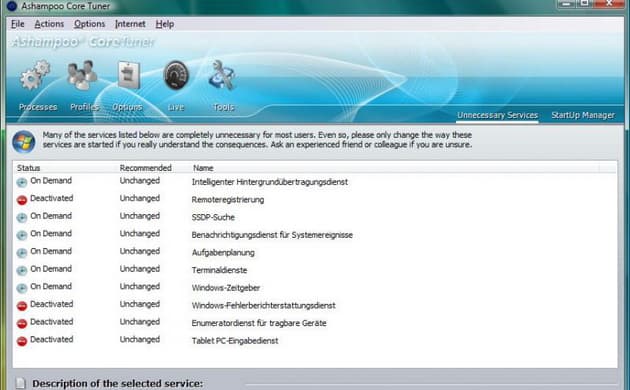This screenshot has height=390, width=630.
Task: Open the Actions menu
Action: [x=49, y=24]
